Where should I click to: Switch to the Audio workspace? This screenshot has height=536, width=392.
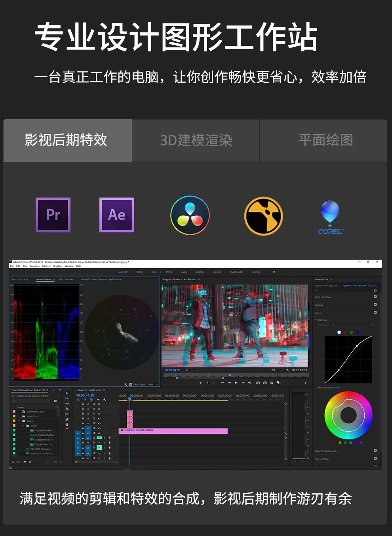184,272
